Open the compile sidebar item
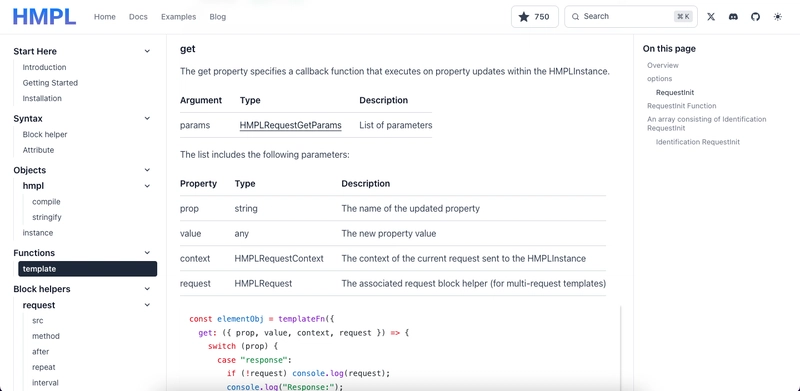Screen dimensions: 800x391 click(46, 202)
